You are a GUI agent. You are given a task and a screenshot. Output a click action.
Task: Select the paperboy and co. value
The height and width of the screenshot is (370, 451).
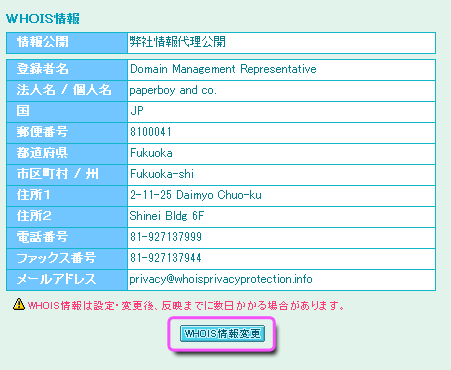(173, 90)
